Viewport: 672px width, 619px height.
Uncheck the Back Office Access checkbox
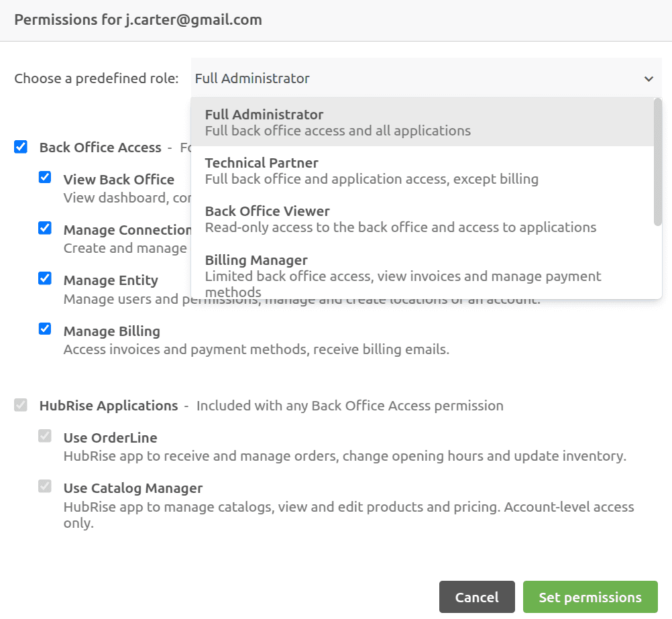tap(19, 146)
